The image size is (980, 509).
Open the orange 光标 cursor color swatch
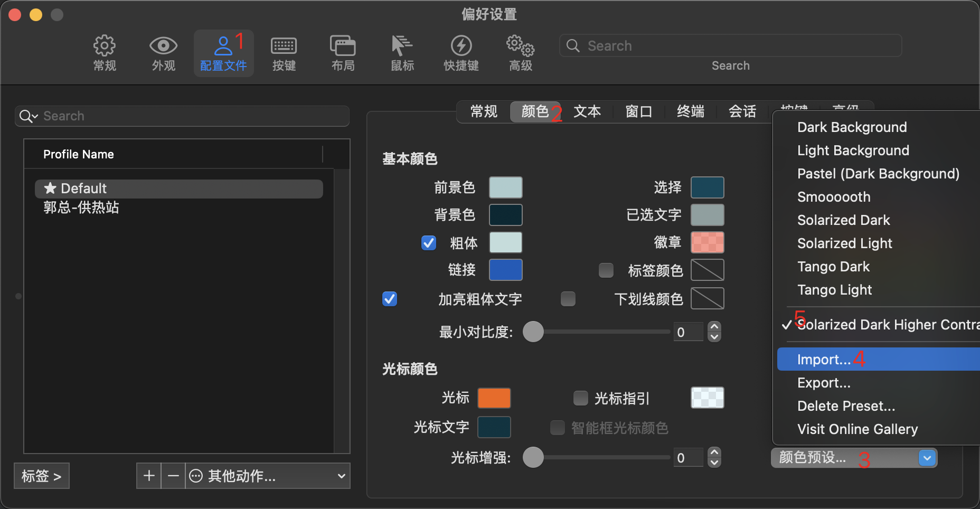(494, 398)
